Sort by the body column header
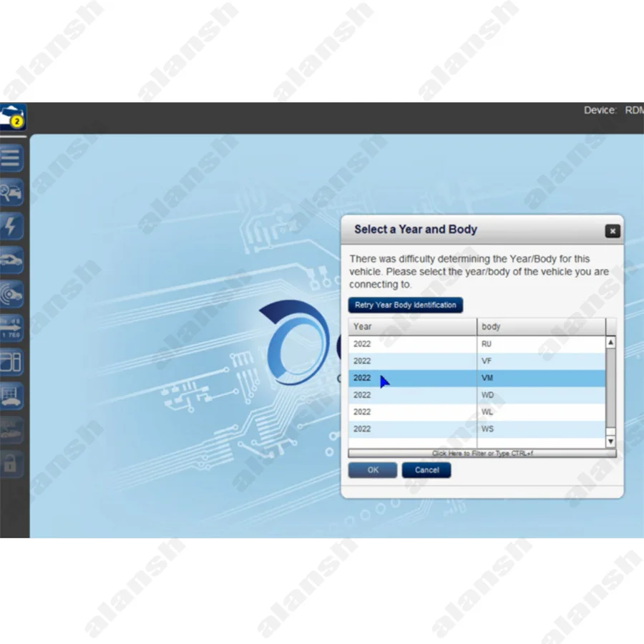The width and height of the screenshot is (644, 644). click(x=541, y=326)
